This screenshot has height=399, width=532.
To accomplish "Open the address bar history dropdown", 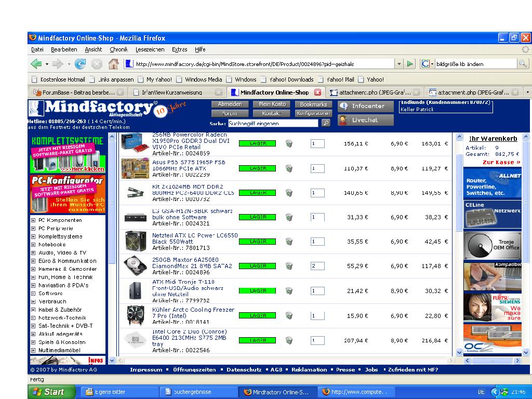I will coord(399,64).
